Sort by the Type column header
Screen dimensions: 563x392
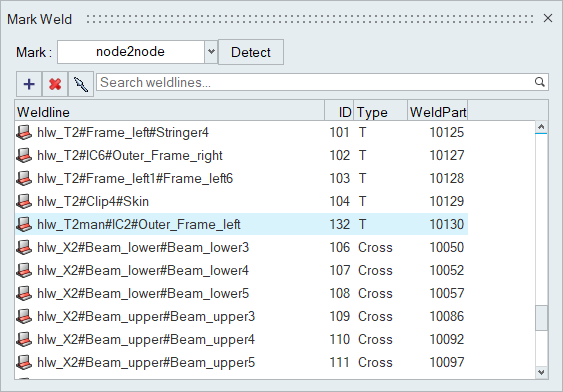(x=380, y=112)
